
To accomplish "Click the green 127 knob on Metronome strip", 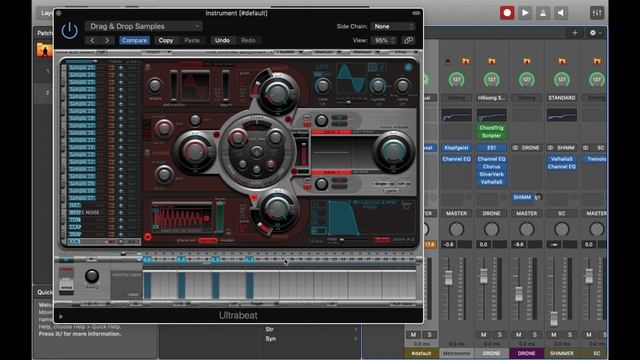I will (456, 80).
